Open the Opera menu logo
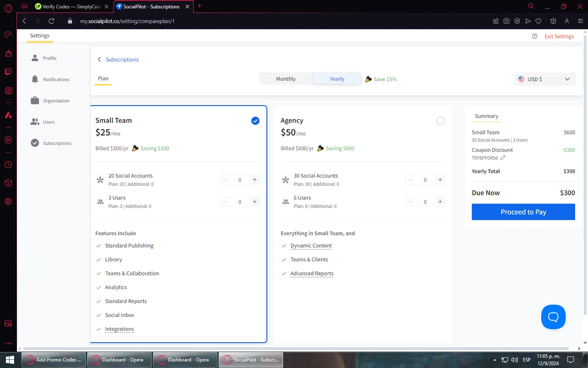Image resolution: width=588 pixels, height=368 pixels. click(x=8, y=8)
